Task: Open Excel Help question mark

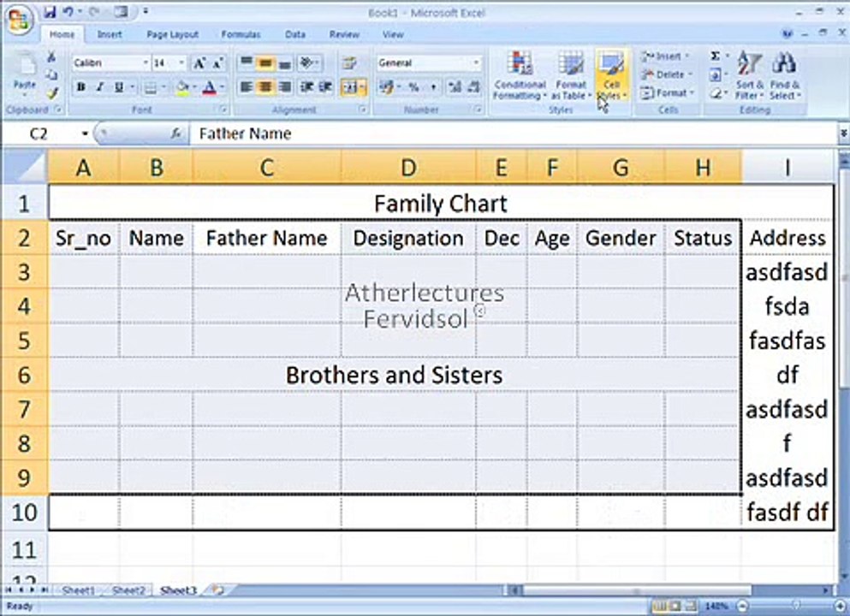Action: (788, 34)
